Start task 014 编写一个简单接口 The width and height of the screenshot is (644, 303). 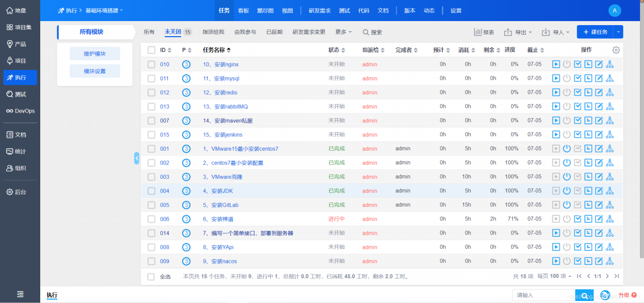click(x=556, y=233)
